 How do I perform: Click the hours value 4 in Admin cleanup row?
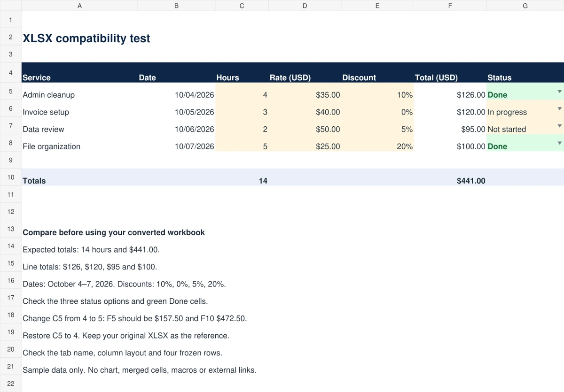tap(242, 92)
